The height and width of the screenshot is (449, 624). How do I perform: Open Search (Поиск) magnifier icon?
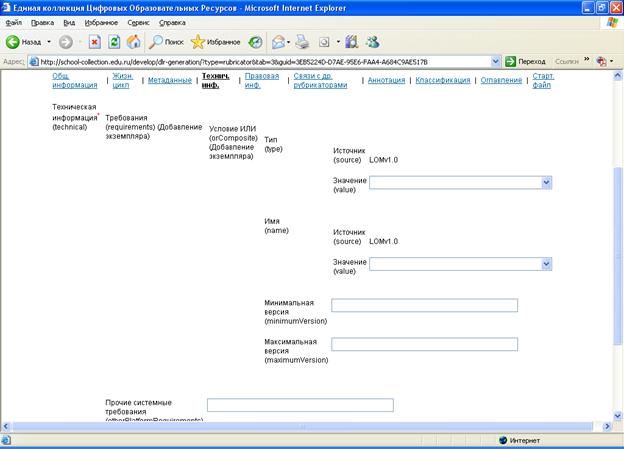coord(156,42)
